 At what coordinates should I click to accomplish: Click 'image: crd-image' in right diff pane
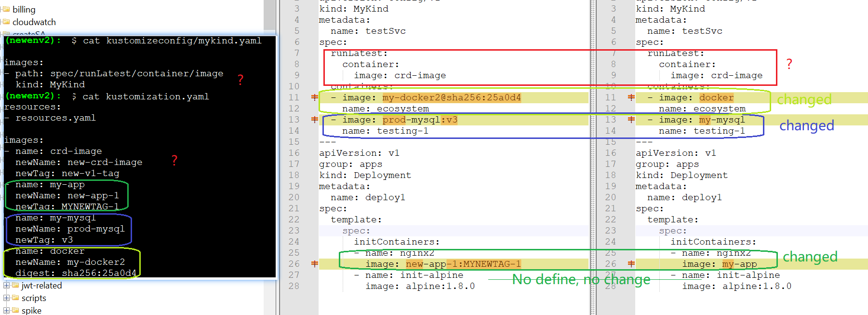tap(717, 75)
